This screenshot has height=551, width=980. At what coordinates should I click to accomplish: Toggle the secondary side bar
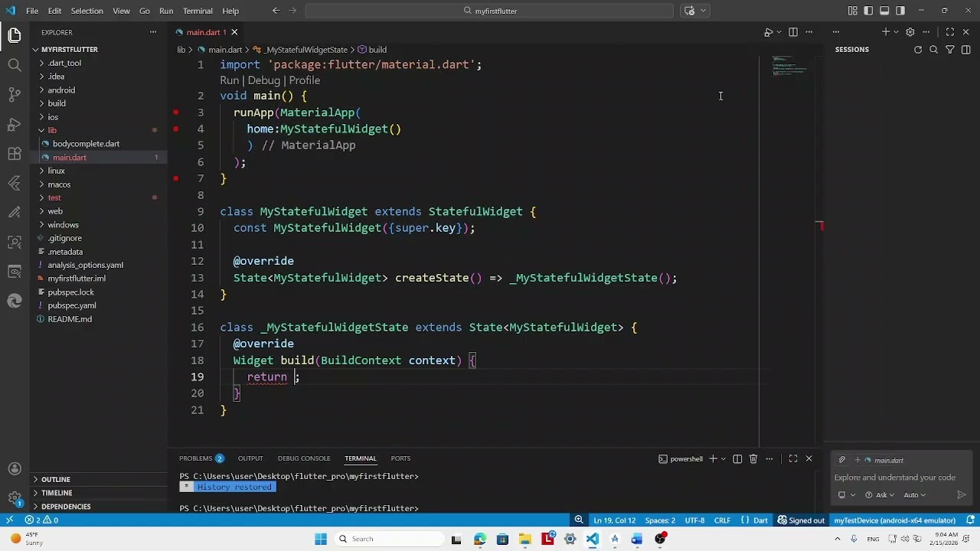[900, 11]
